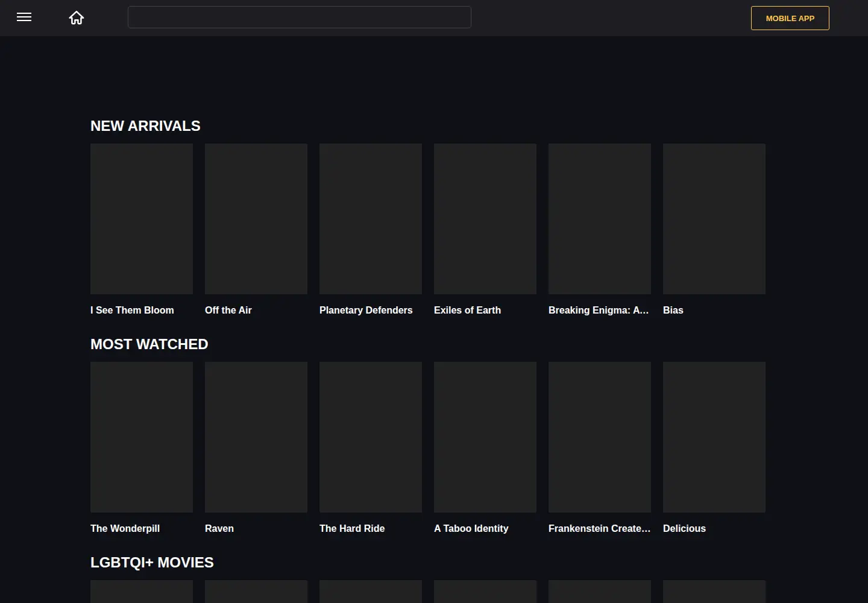
Task: Select the Exiles of Earth title
Action: [467, 310]
